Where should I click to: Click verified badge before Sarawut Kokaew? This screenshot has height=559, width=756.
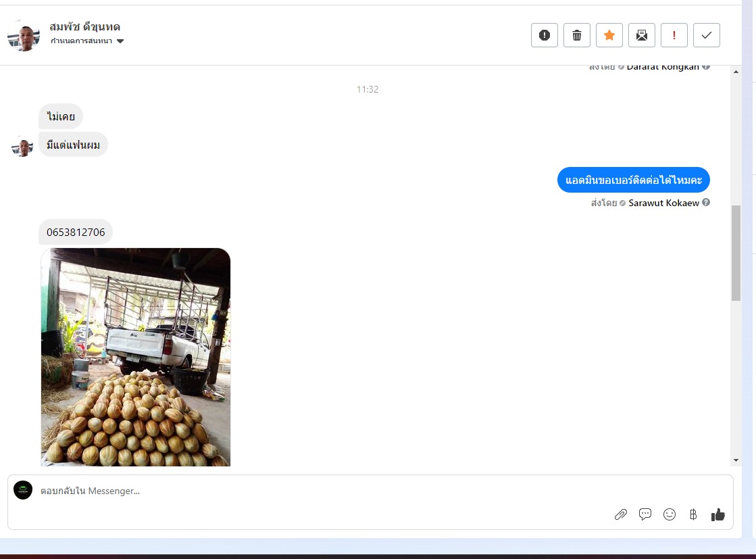[622, 203]
